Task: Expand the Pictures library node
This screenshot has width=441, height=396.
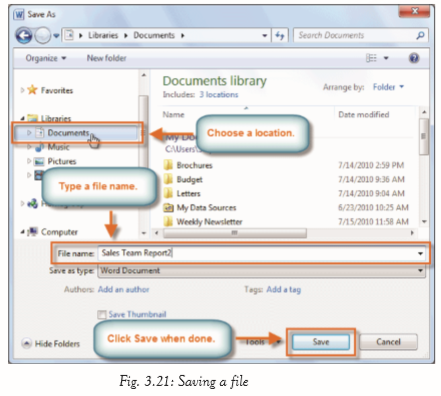Action: click(x=29, y=161)
